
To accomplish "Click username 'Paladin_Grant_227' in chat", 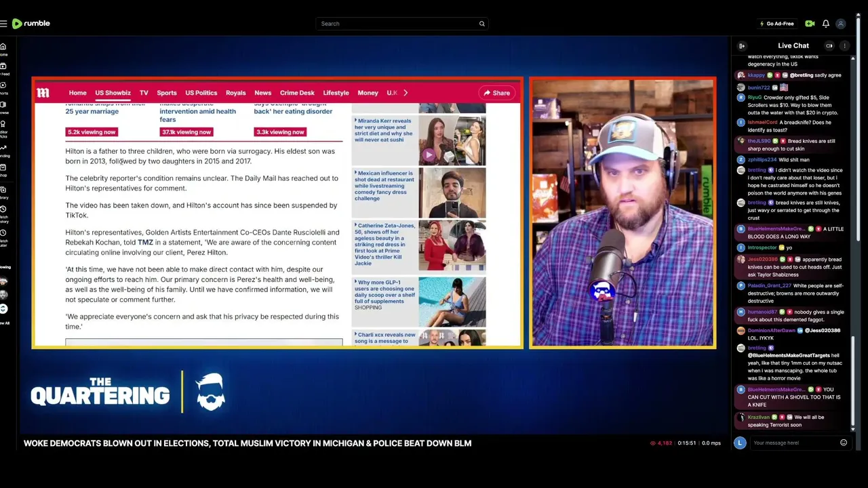I will point(770,286).
